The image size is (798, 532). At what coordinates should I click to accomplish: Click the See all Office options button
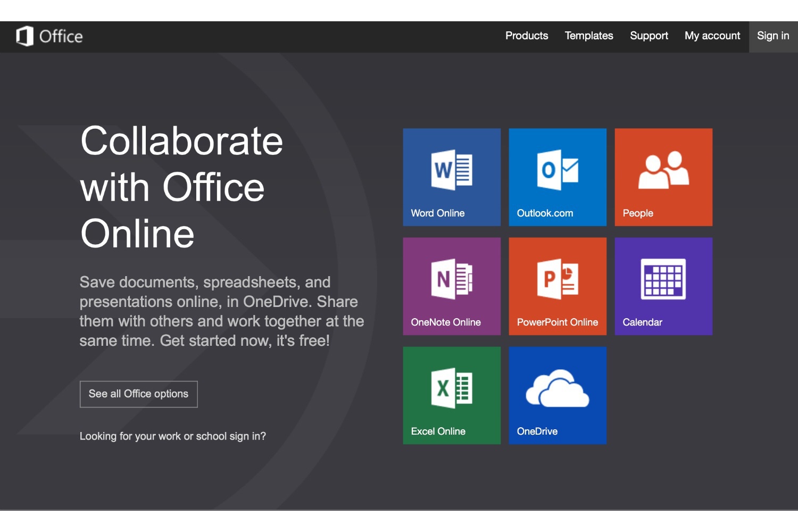(138, 394)
